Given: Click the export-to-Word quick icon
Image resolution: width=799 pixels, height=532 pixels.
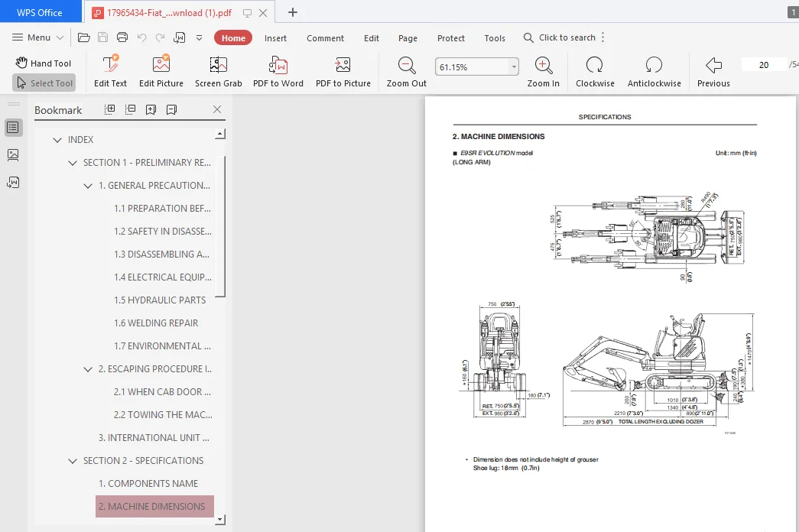Looking at the screenshot, I should click(x=180, y=37).
